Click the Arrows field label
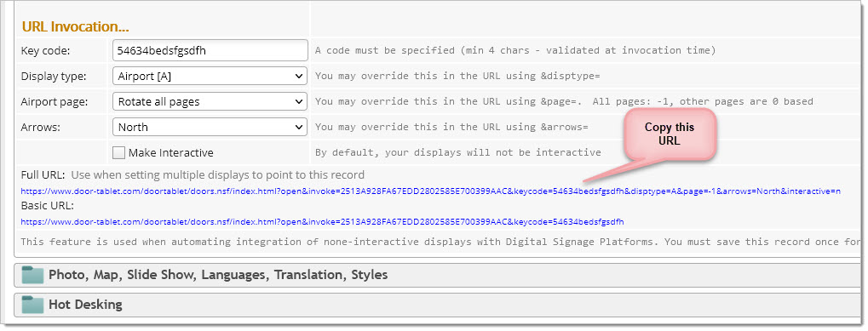Image resolution: width=868 pixels, height=331 pixels. click(x=40, y=127)
